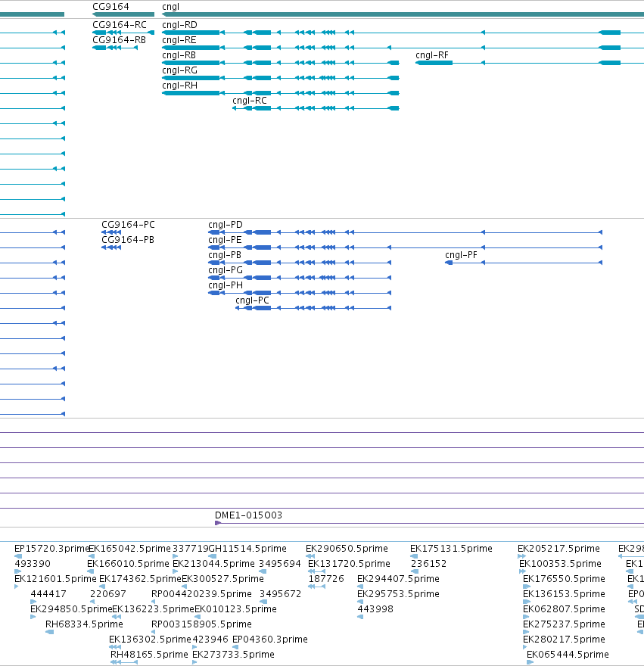Select EK136153.5prime EST label
644x666 pixels.
point(564,594)
